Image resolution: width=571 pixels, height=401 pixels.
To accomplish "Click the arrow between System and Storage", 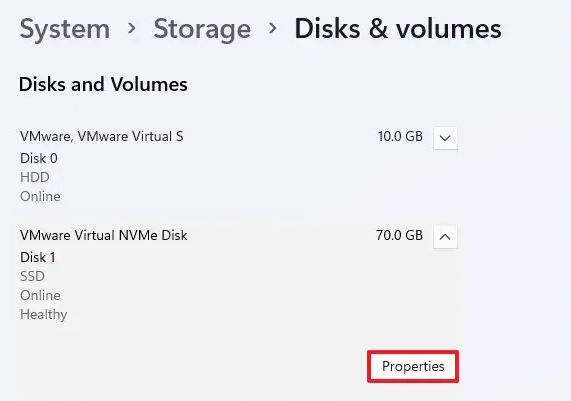I will pos(132,28).
